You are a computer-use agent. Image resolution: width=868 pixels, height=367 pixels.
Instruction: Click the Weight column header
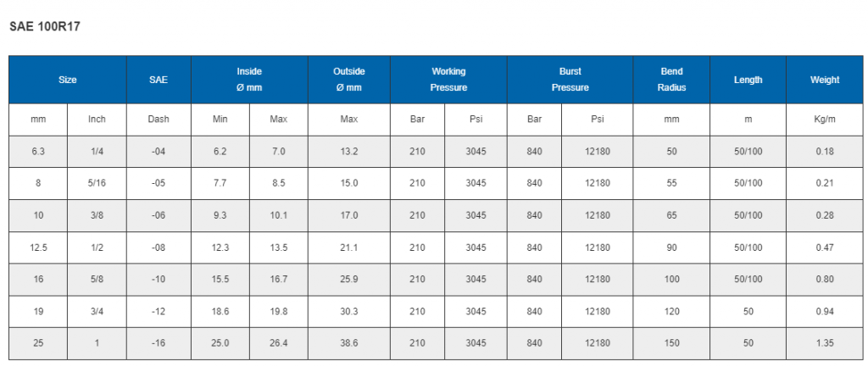825,80
